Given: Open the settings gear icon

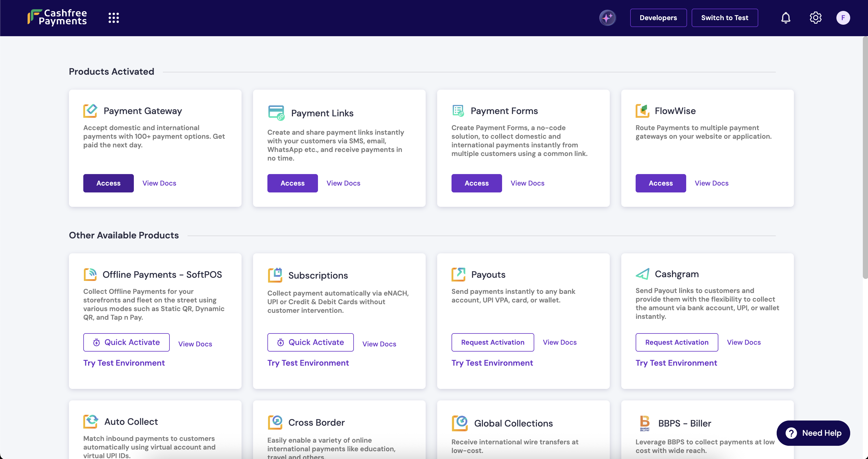Looking at the screenshot, I should 815,18.
